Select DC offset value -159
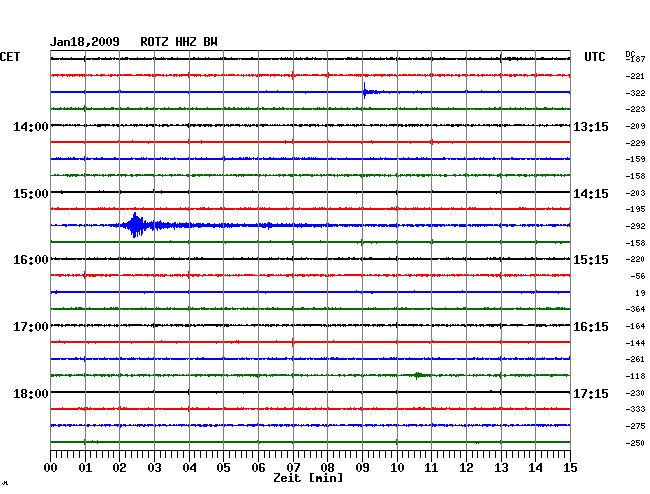Image resolution: width=650 pixels, height=494 pixels. (x=635, y=159)
